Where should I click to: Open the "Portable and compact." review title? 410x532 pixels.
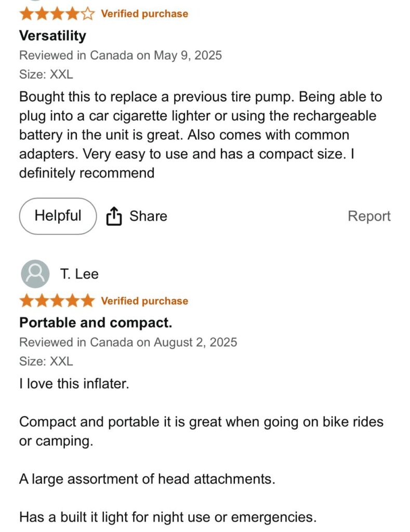[x=96, y=323]
